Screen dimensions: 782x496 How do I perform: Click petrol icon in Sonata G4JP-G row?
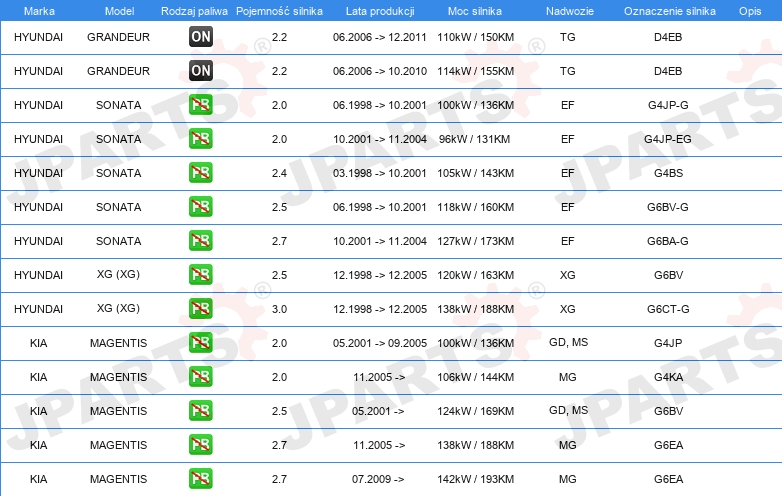tap(201, 105)
